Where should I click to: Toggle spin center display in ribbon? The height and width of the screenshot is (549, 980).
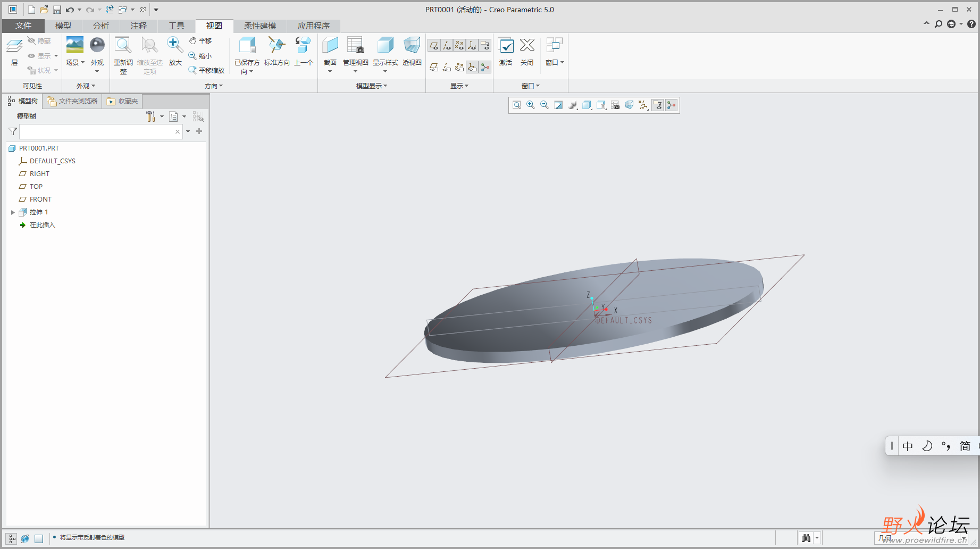484,67
